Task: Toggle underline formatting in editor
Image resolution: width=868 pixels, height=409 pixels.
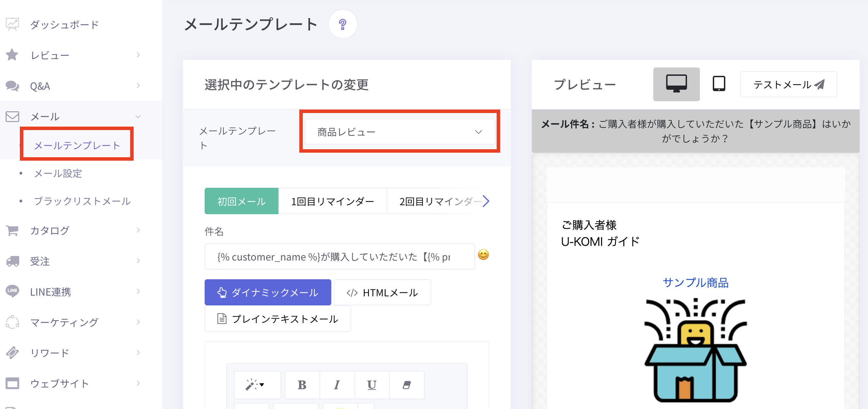Action: click(x=371, y=385)
